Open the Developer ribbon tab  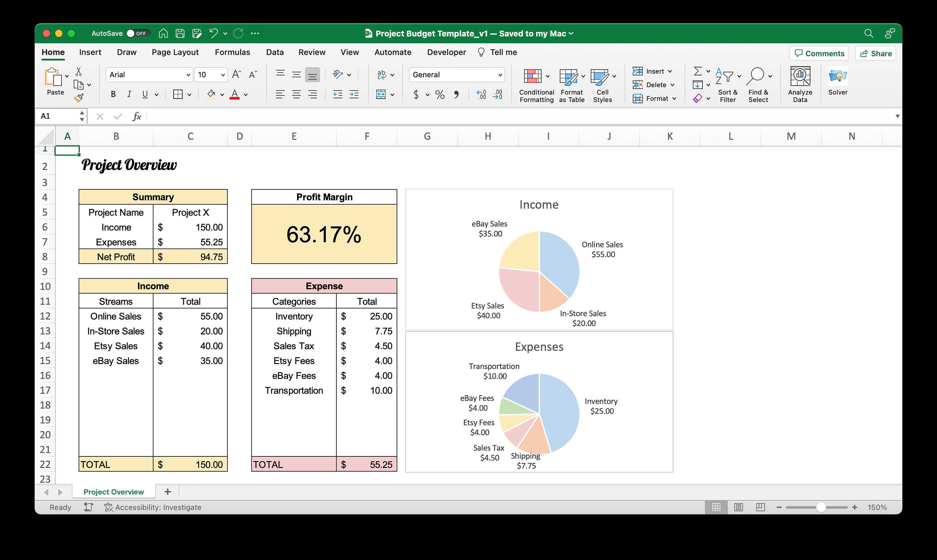(x=446, y=52)
